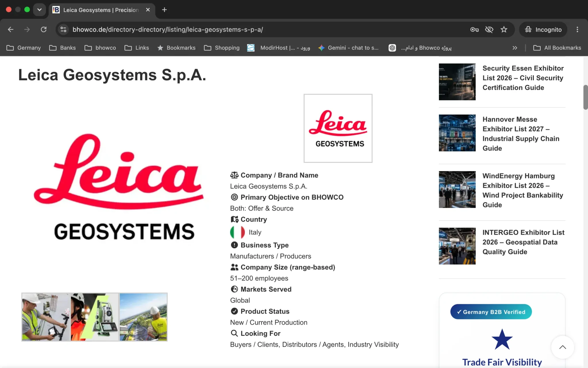This screenshot has height=368, width=588.
Task: Click the forward navigation arrow
Action: point(27,29)
